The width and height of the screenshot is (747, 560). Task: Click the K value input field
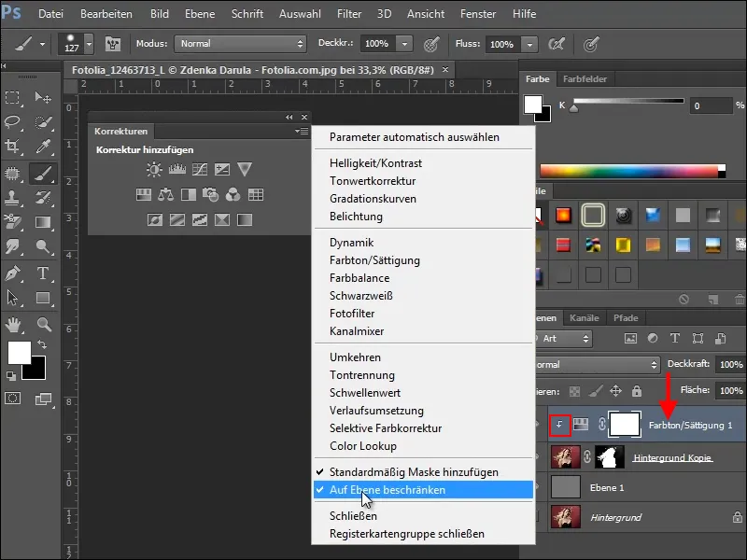(711, 105)
